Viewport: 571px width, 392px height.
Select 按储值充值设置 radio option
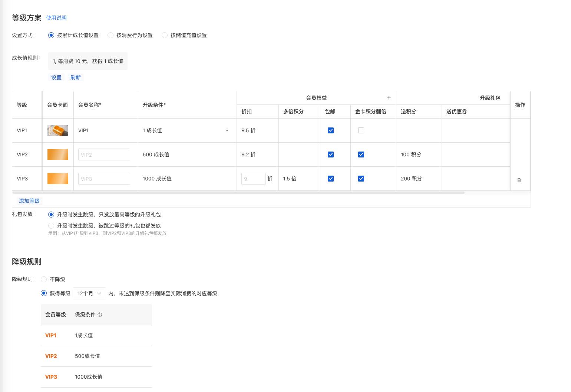tap(165, 35)
